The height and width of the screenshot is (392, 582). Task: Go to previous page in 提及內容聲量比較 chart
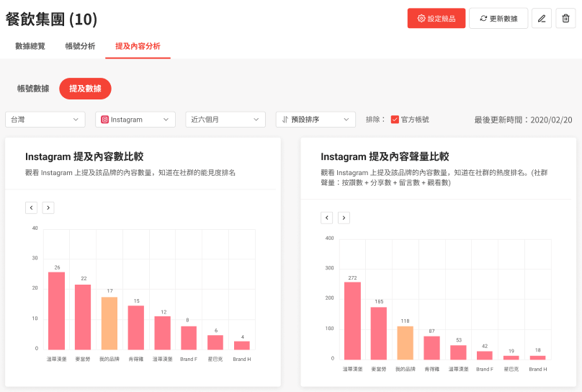click(x=326, y=218)
